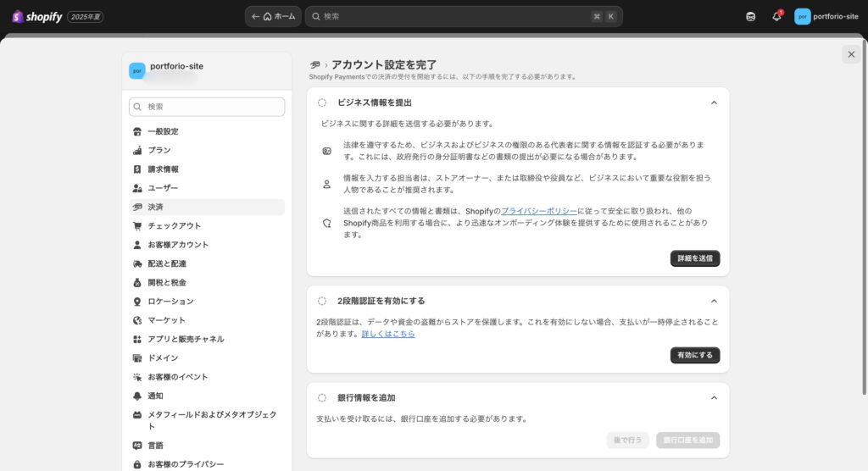The height and width of the screenshot is (471, 868).
Task: Click the portforio-site store avatar in sidebar
Action: [x=136, y=70]
